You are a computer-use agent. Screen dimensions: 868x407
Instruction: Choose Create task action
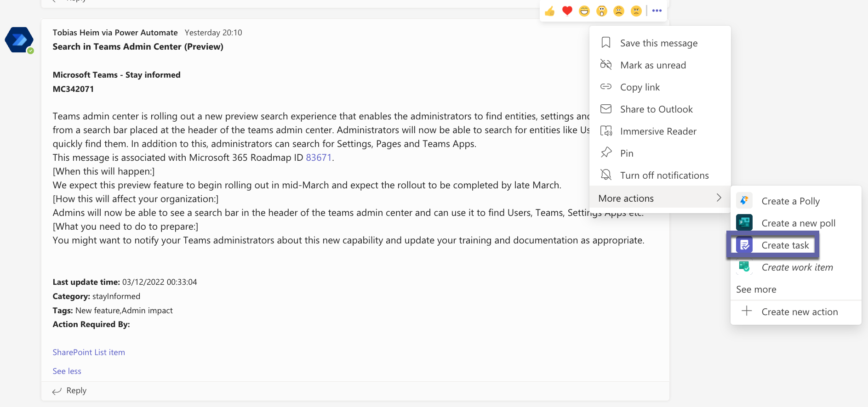pyautogui.click(x=796, y=245)
